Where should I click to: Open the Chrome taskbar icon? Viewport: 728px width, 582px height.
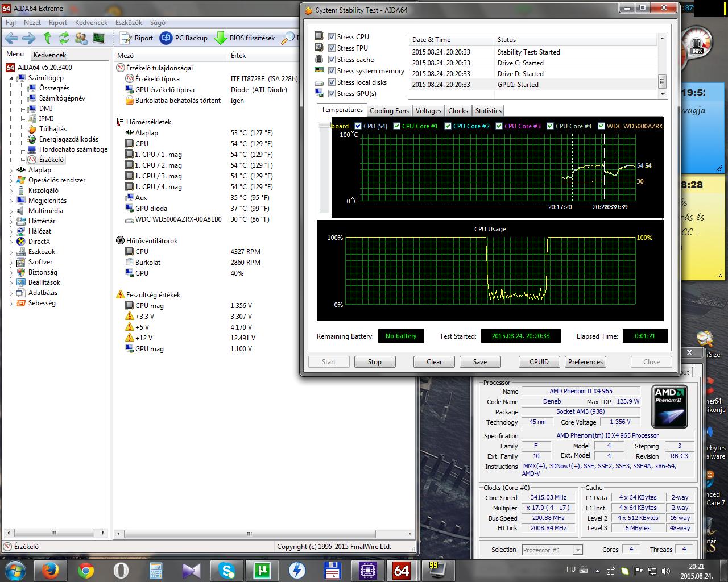[x=86, y=570]
